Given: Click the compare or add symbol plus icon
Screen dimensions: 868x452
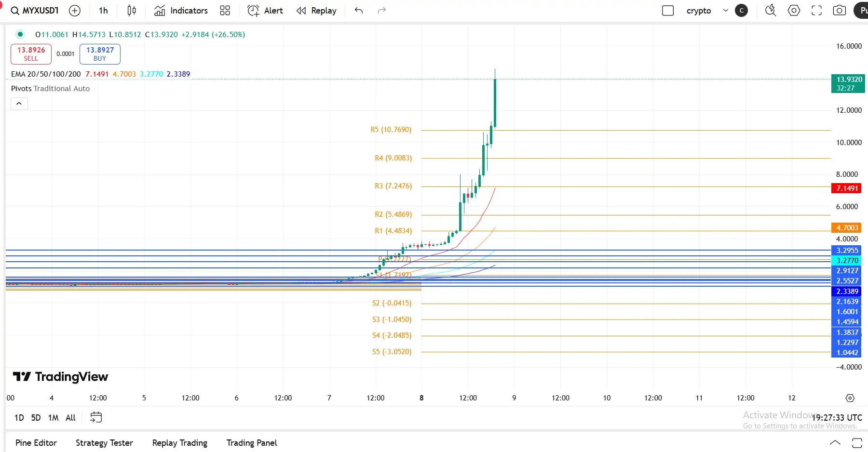Looking at the screenshot, I should point(75,11).
